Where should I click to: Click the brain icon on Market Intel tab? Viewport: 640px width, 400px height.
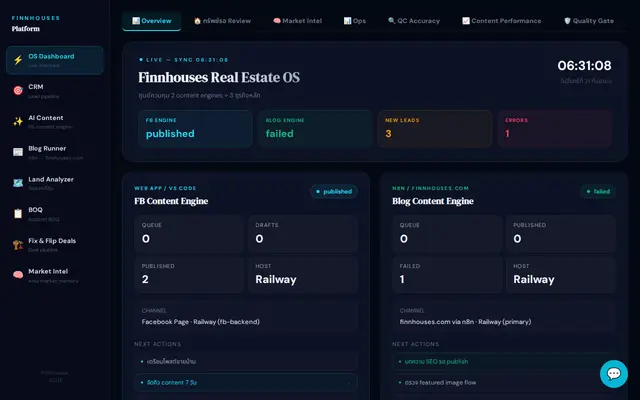(x=277, y=21)
